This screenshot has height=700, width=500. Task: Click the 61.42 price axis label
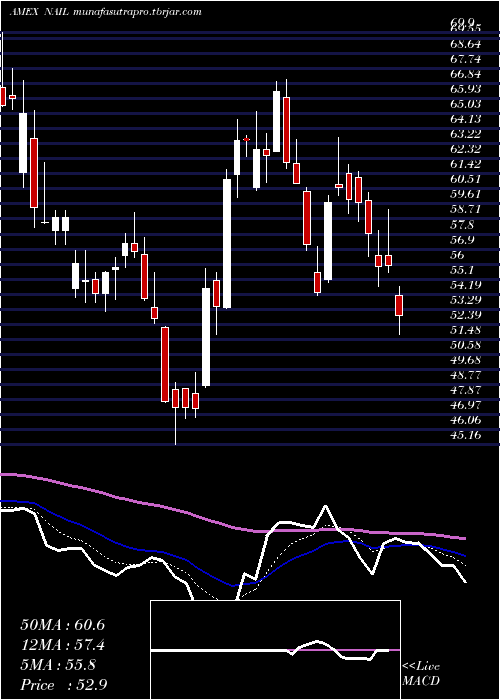pos(466,164)
